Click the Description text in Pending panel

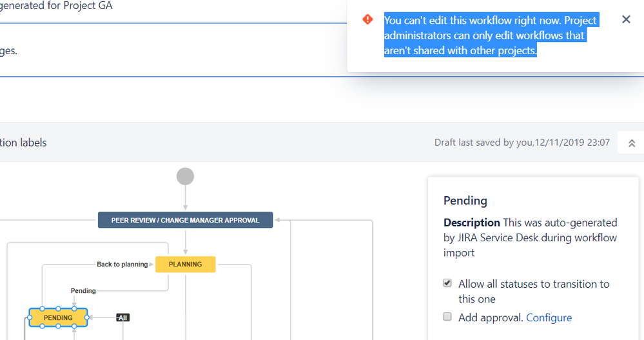pyautogui.click(x=531, y=237)
